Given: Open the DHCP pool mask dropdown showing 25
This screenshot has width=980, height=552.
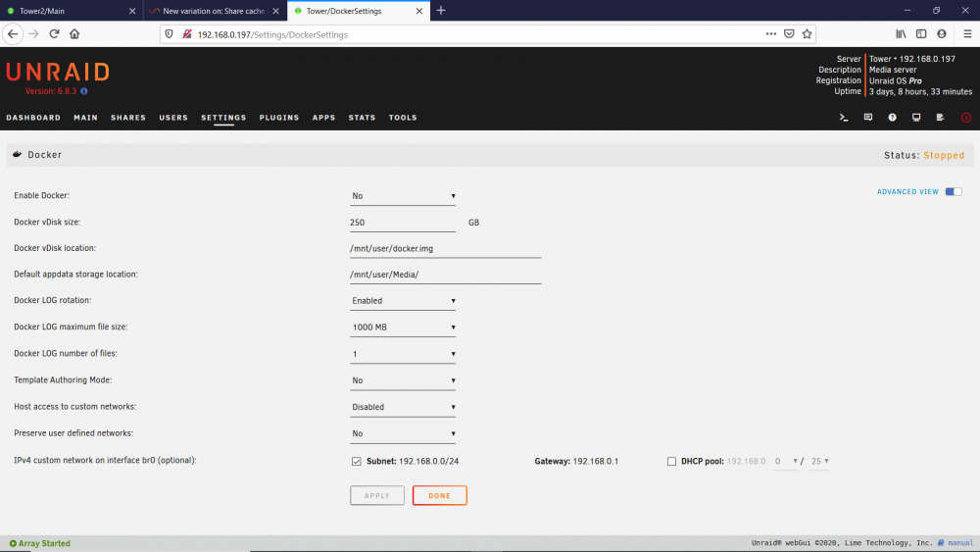Looking at the screenshot, I should (818, 462).
